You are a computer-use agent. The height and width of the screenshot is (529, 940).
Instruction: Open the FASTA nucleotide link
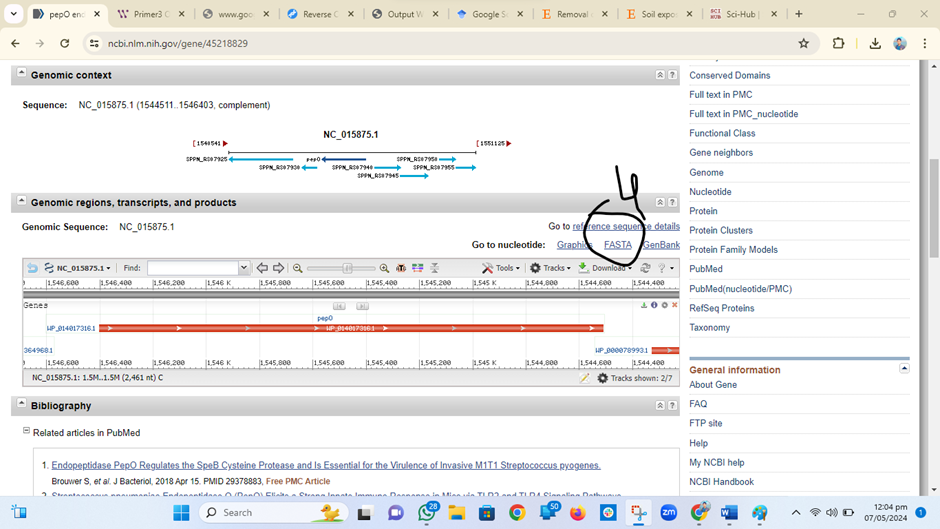tap(617, 245)
